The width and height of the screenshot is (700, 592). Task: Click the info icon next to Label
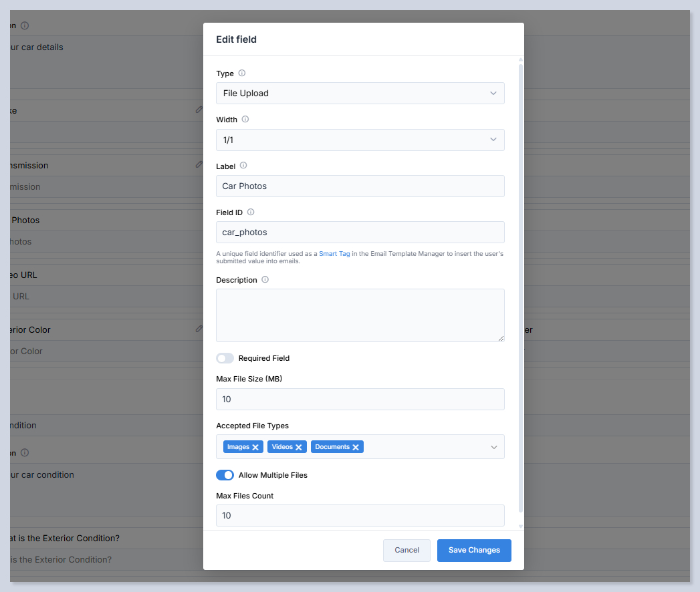coord(243,166)
